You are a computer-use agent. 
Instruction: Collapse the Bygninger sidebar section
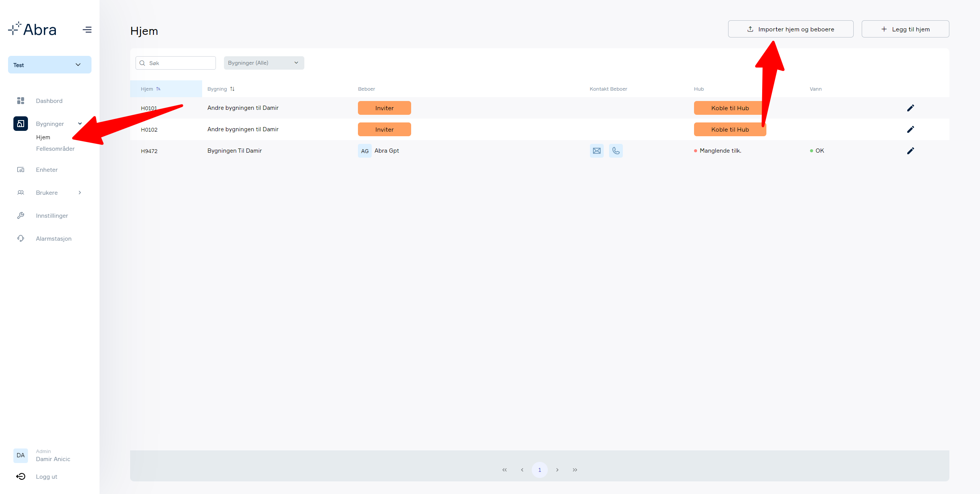(x=80, y=124)
